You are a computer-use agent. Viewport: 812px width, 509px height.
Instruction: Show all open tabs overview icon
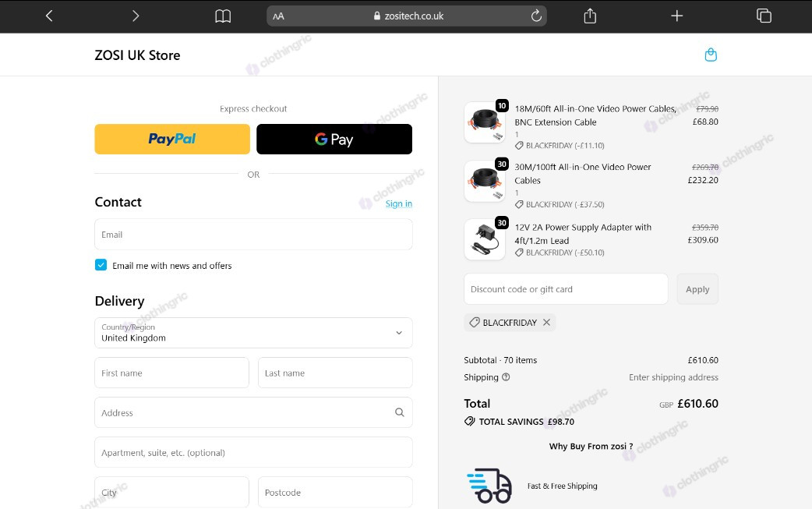pos(764,16)
